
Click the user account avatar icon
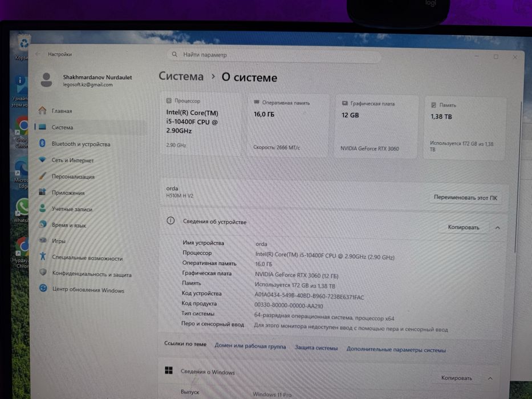(47, 80)
